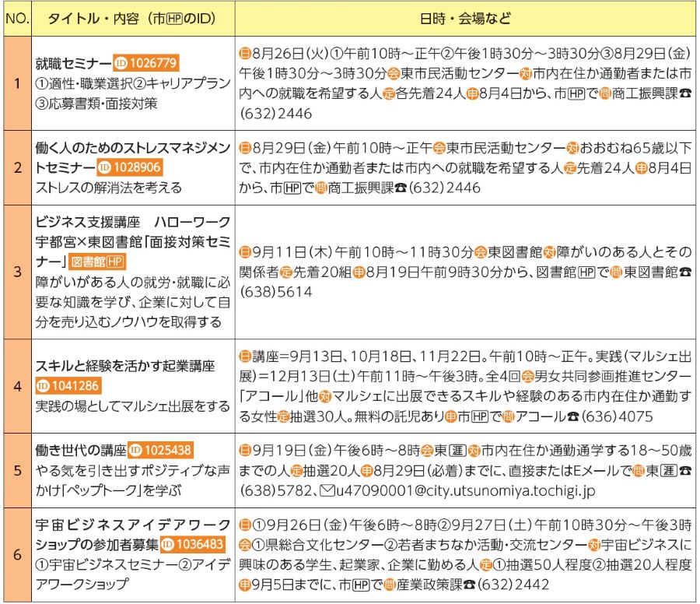Click 定 icon before 先着20組
700x604 pixels.
(286, 272)
